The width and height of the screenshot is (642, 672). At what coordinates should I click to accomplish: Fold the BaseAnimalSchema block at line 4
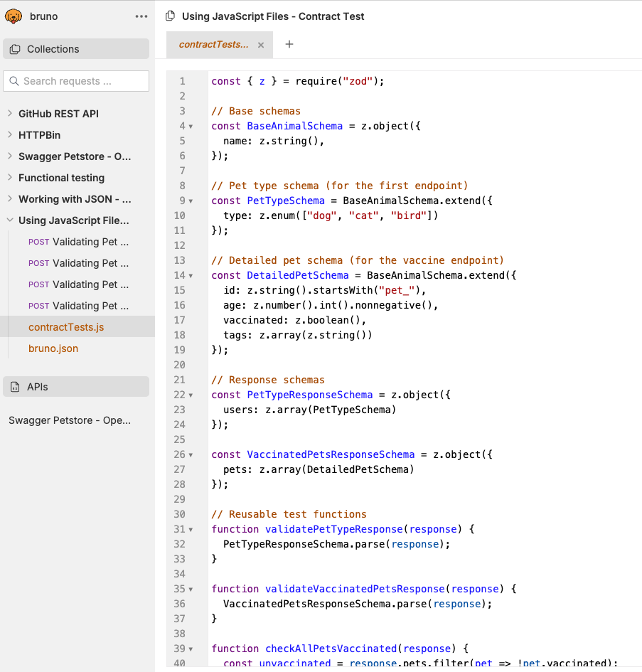[x=191, y=127]
